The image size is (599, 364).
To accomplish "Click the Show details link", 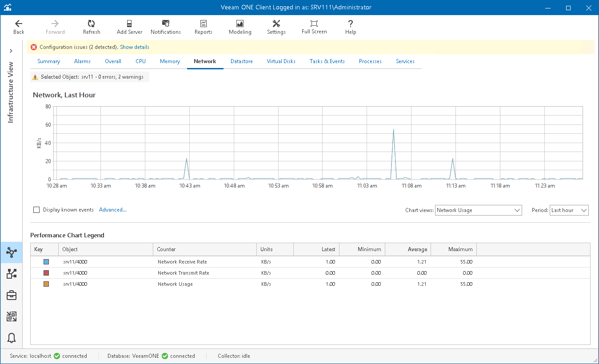I will (x=135, y=47).
